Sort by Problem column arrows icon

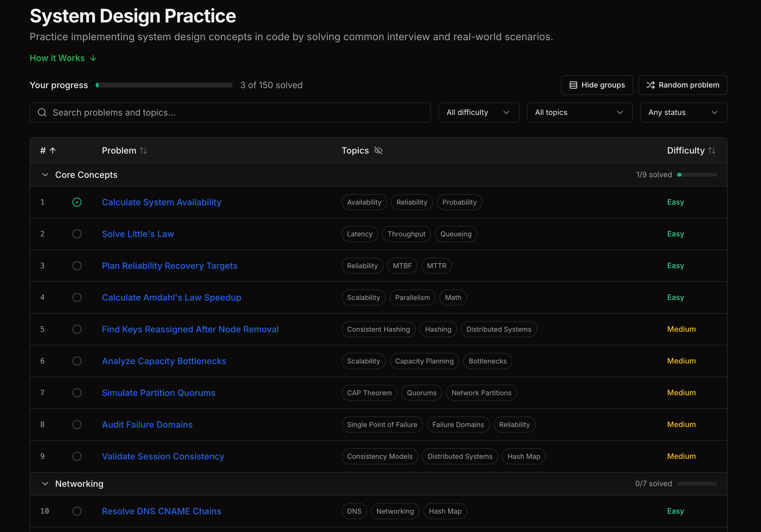pyautogui.click(x=144, y=150)
